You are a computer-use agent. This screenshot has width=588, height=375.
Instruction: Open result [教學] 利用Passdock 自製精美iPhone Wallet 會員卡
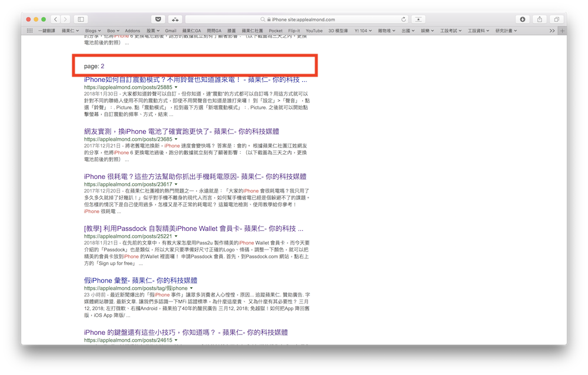point(193,228)
